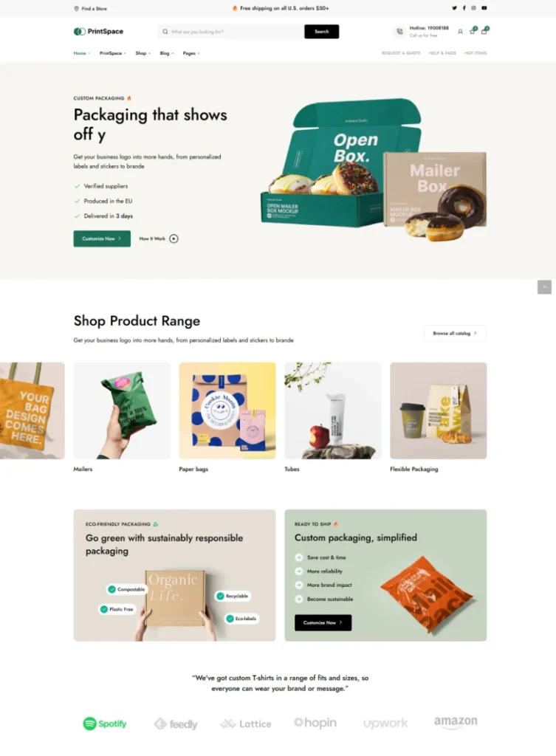This screenshot has width=556, height=756.
Task: Expand the Shop menu dropdown
Action: click(143, 53)
